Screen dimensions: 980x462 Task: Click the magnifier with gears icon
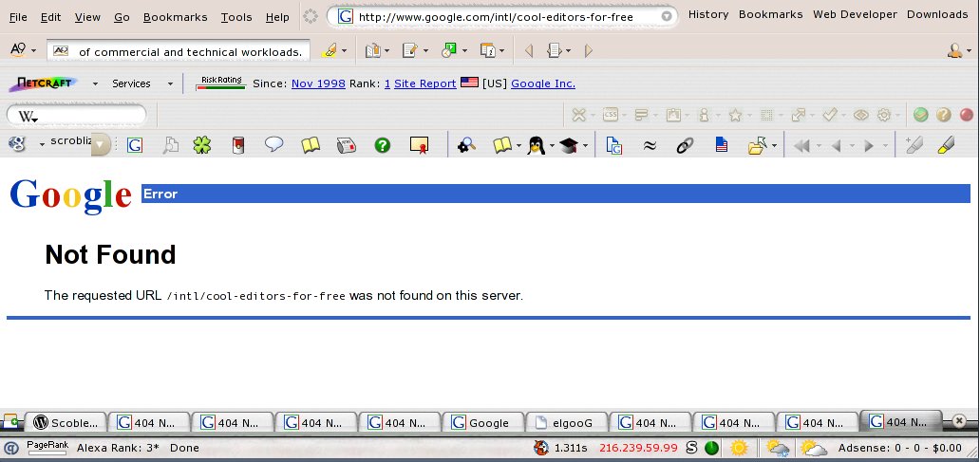[x=466, y=145]
